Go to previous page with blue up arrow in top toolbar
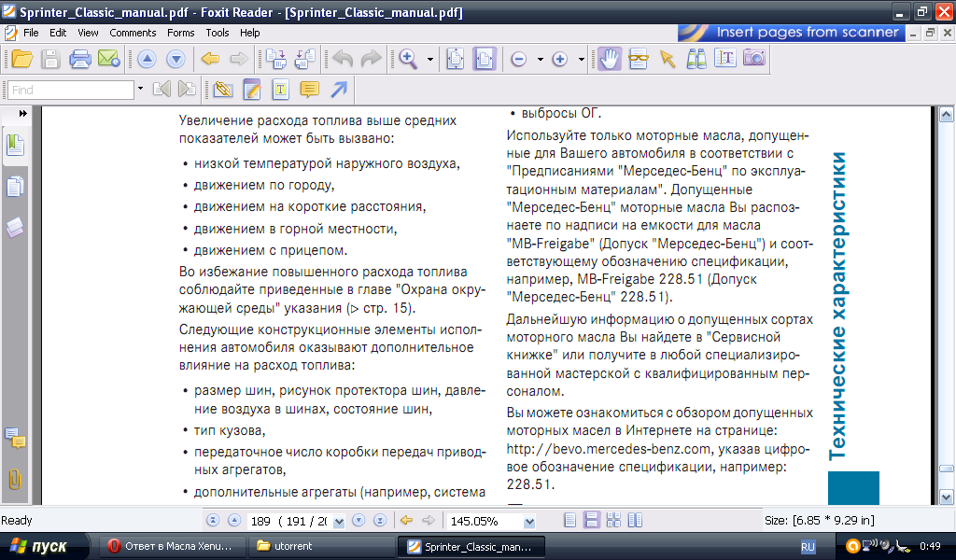Screen dimensions: 956x560 [x=147, y=59]
